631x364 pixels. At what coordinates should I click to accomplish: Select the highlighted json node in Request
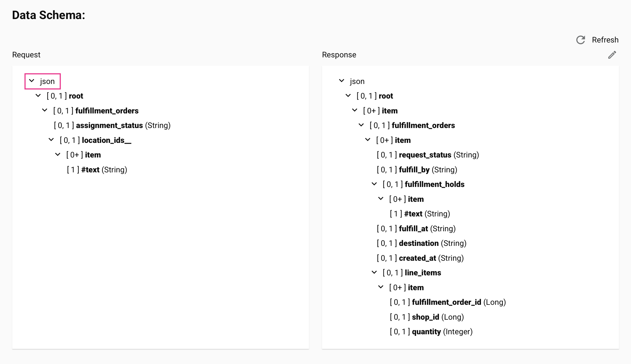click(x=47, y=81)
